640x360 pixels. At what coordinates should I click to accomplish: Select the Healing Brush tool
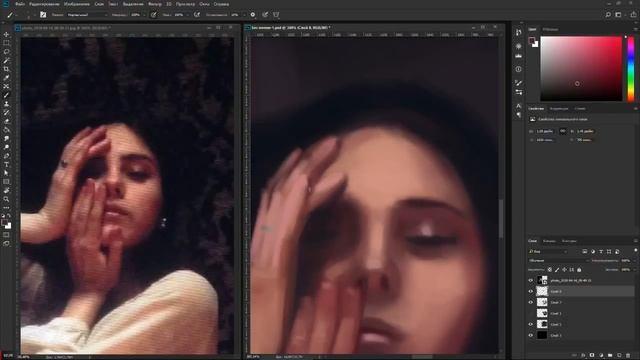click(x=6, y=87)
